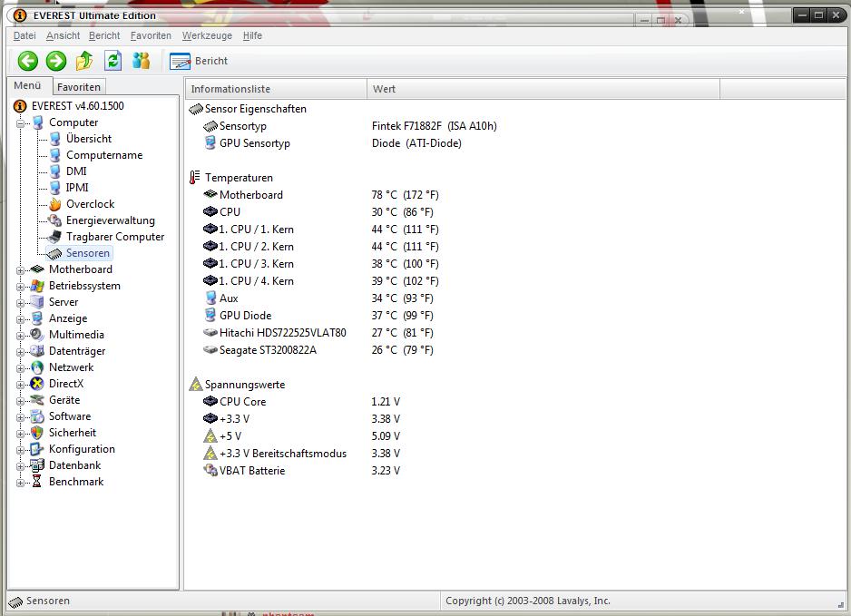Click the Lavalys copyright status text

click(x=528, y=601)
